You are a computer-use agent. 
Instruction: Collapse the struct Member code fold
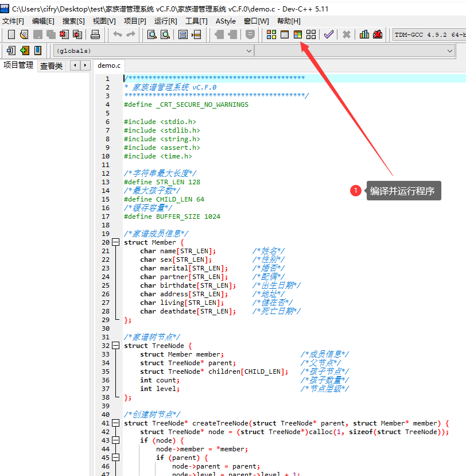click(115, 242)
